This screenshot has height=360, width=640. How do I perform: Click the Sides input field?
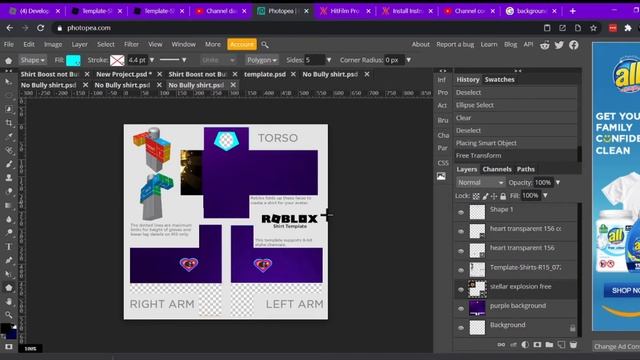pyautogui.click(x=315, y=60)
